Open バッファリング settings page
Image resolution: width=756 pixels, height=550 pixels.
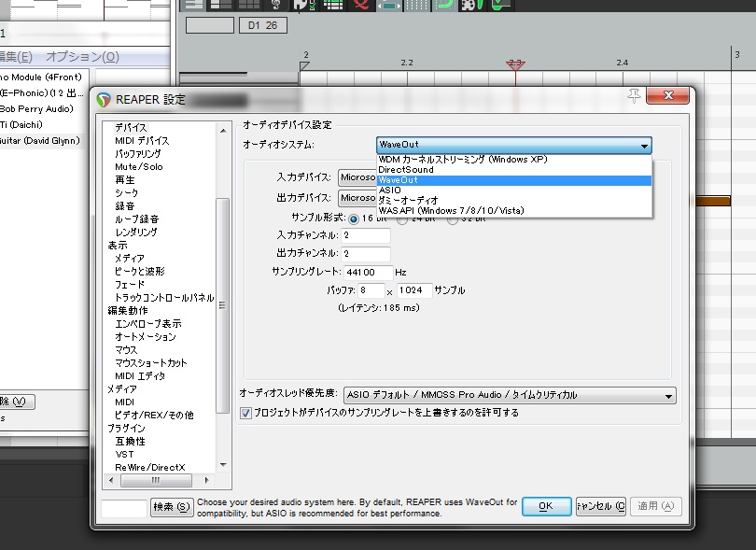[138, 154]
